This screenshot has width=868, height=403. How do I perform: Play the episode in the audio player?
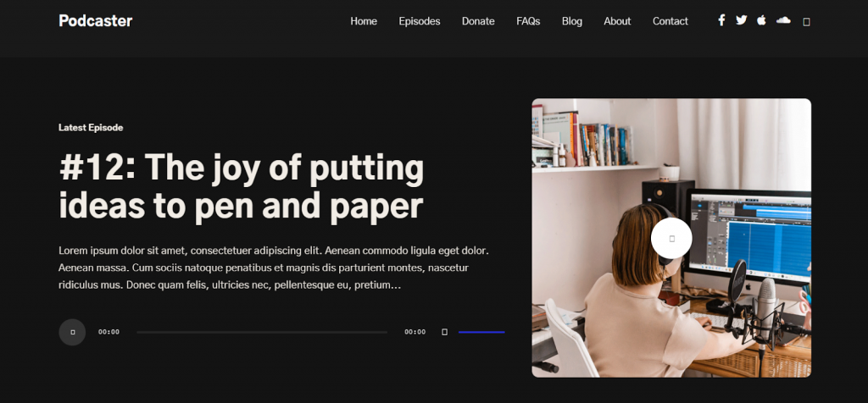click(72, 332)
